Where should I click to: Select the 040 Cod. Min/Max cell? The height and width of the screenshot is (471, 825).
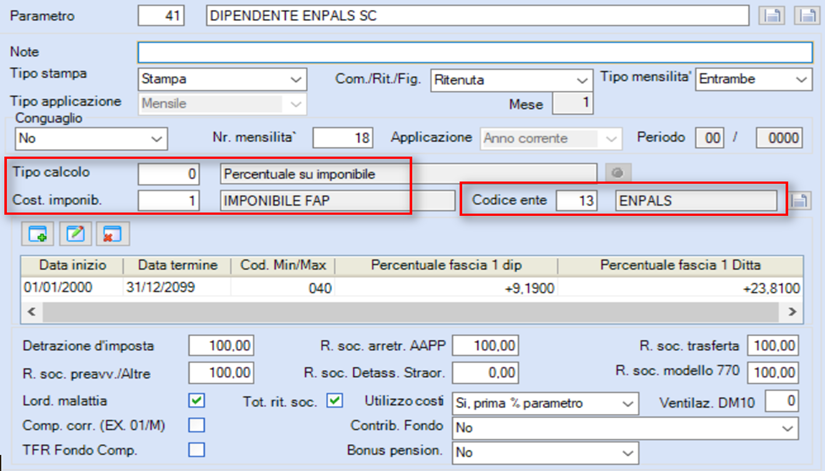[x=283, y=288]
